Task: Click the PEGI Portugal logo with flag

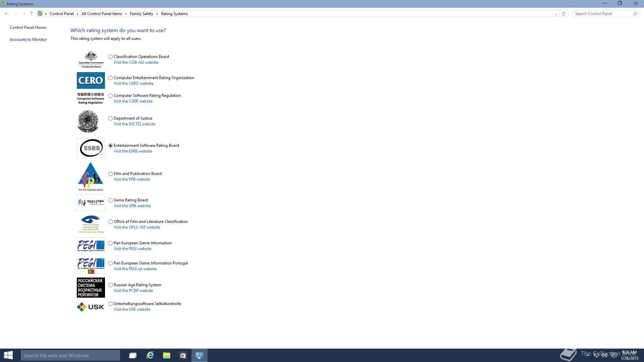Action: point(91,266)
